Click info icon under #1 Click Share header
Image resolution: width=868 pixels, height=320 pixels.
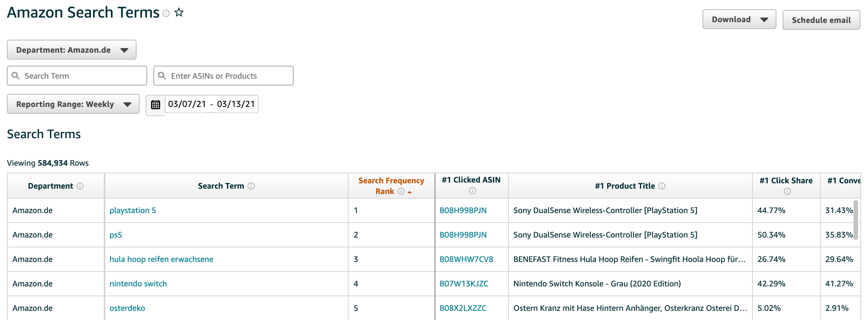click(787, 191)
